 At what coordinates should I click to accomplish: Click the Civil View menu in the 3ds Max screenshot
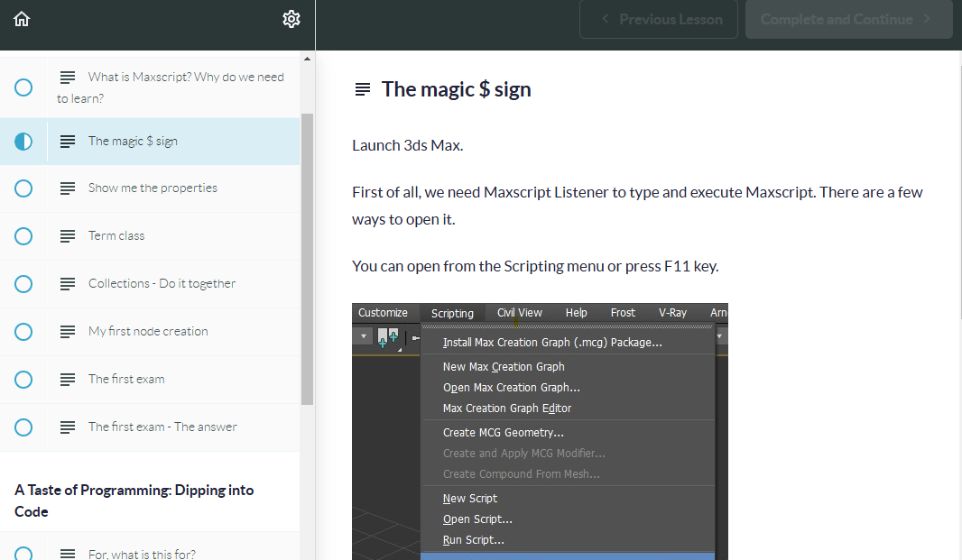[520, 313]
